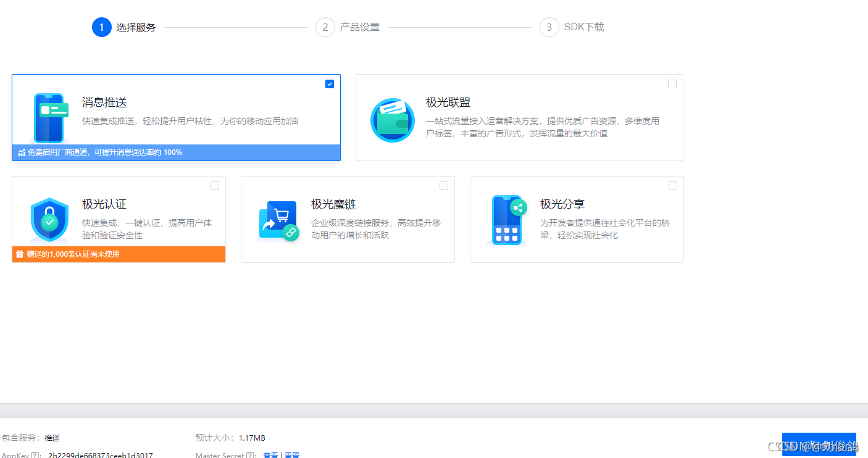Click the blue 免费启用厂商通道 banner

(x=177, y=152)
